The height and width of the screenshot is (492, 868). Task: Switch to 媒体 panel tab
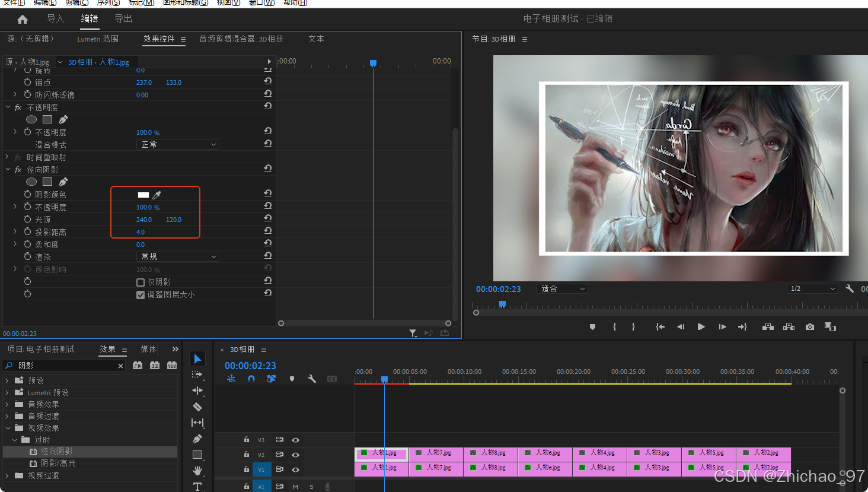tap(148, 349)
